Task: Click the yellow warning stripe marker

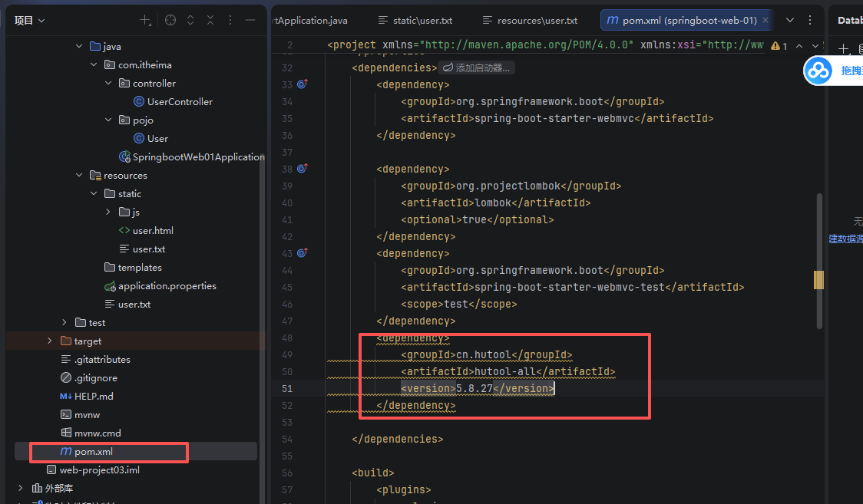Action: [x=819, y=280]
